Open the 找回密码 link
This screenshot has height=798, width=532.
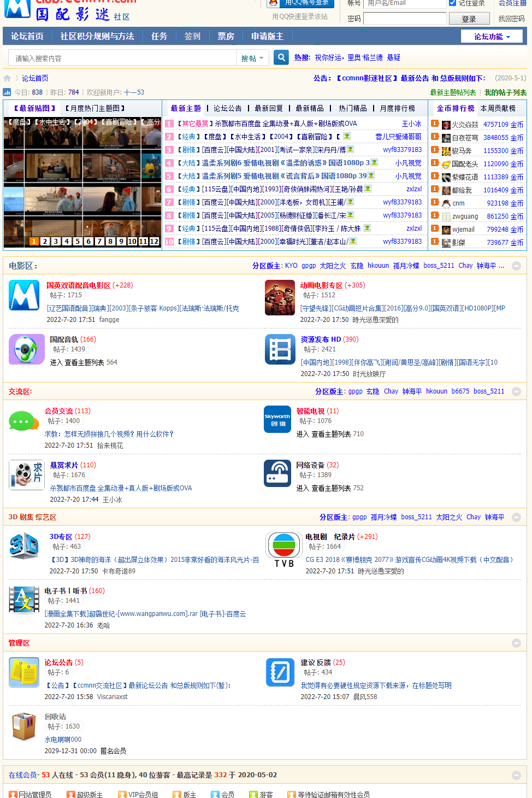coord(511,19)
